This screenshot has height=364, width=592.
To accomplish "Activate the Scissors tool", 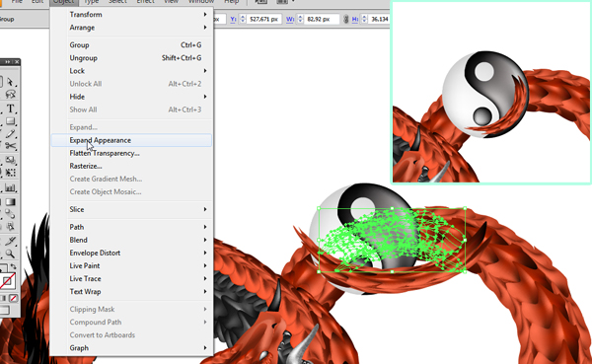I will click(x=10, y=146).
